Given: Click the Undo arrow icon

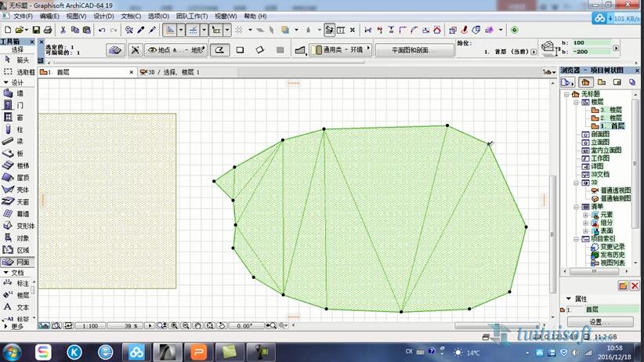Looking at the screenshot, I should (102, 30).
